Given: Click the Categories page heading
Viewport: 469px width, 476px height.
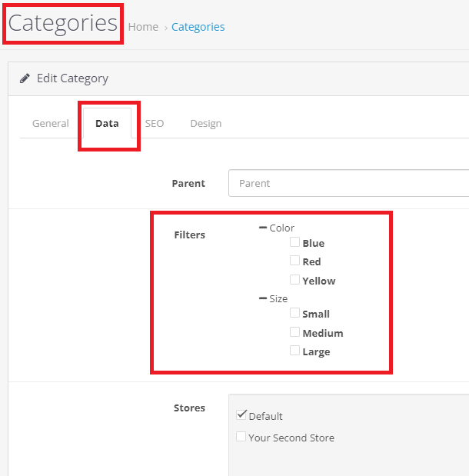Looking at the screenshot, I should tap(63, 23).
